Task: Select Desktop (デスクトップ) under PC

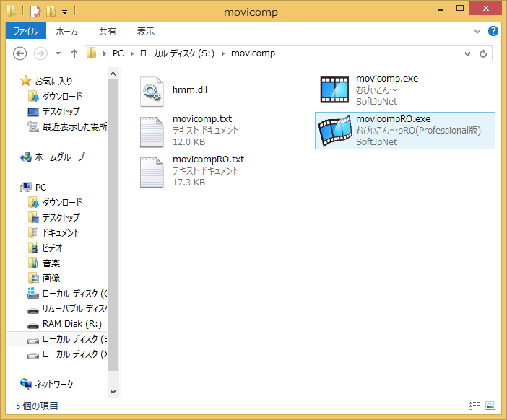Action: (61, 217)
